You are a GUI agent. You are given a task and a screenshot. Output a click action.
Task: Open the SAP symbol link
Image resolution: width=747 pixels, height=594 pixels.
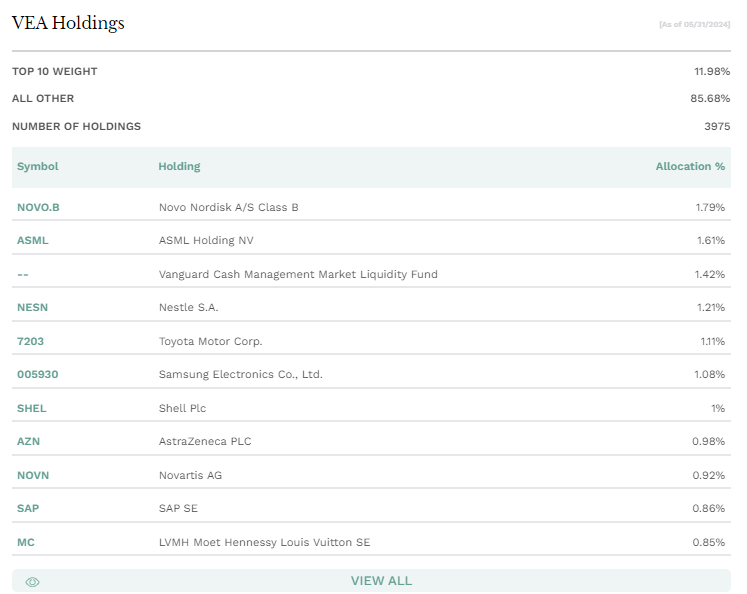click(28, 508)
